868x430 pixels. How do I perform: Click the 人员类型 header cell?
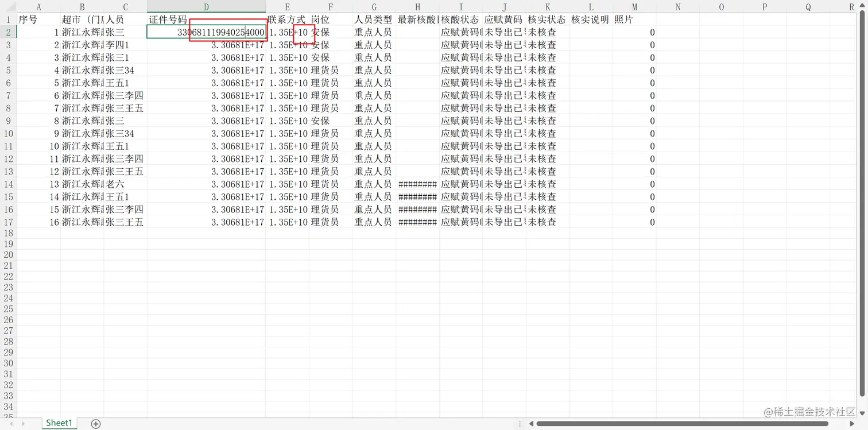click(x=374, y=20)
